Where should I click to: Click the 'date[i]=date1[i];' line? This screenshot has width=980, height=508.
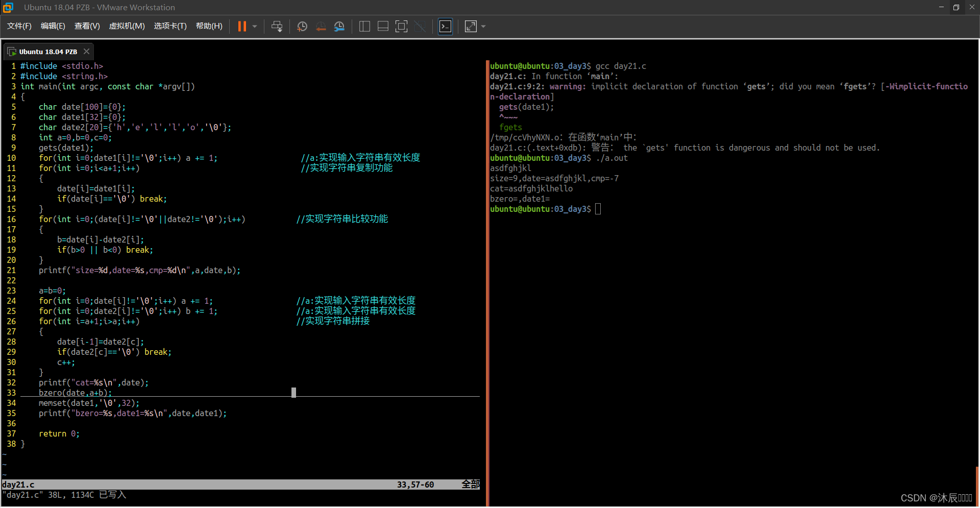pos(96,188)
